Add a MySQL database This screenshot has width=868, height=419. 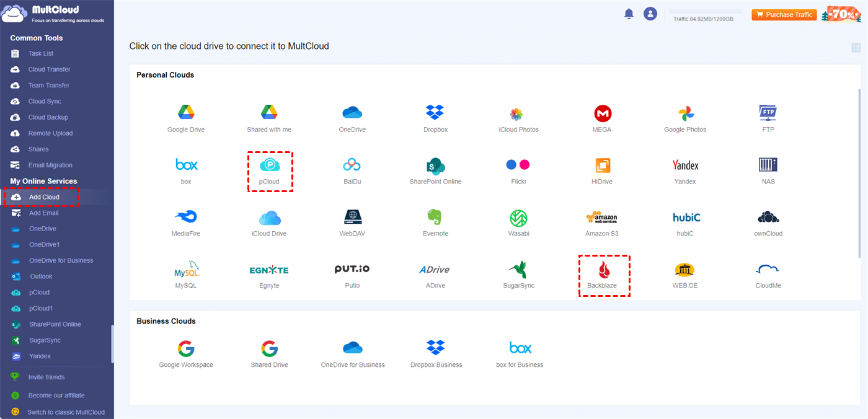pos(186,275)
